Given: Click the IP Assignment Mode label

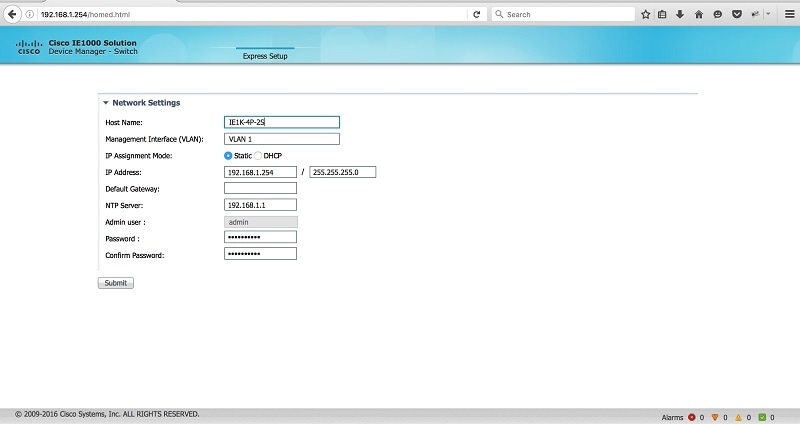Looking at the screenshot, I should (139, 156).
